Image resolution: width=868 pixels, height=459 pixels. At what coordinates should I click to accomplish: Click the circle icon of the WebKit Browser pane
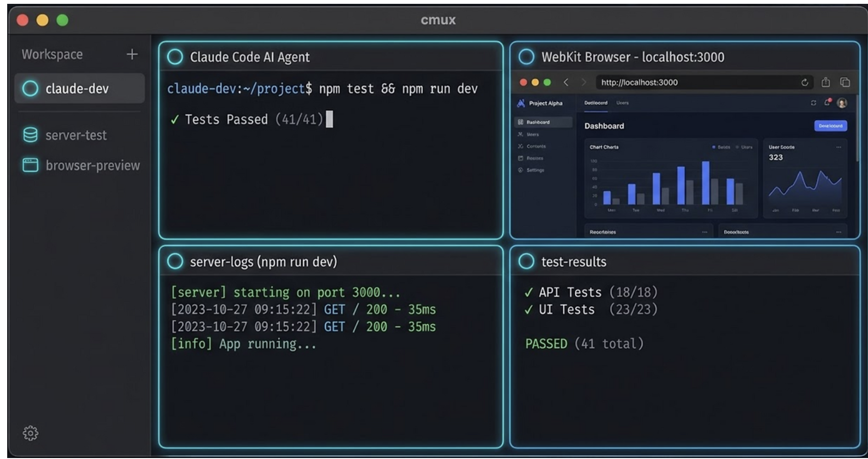pos(526,57)
